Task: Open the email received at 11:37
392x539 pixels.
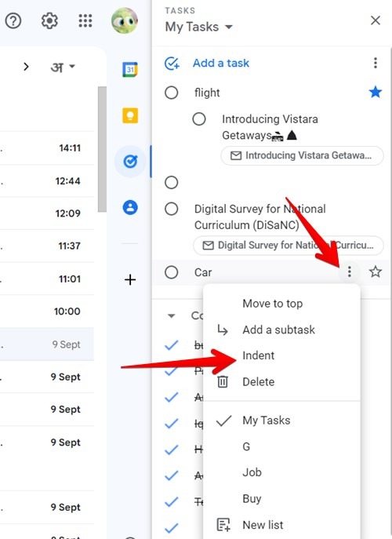Action: tap(47, 246)
